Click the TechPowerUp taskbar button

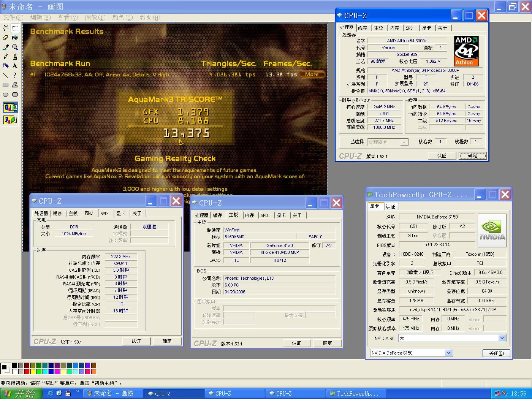pyautogui.click(x=356, y=394)
